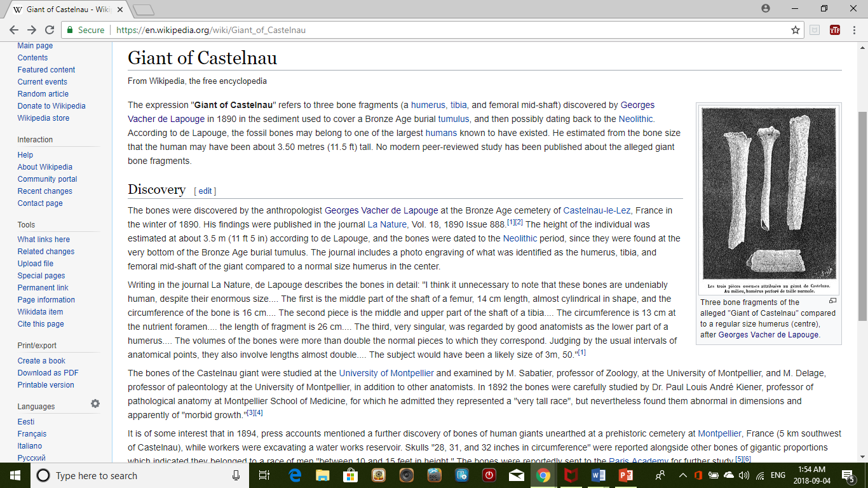The width and height of the screenshot is (868, 488).
Task: Open the Chrome three-dot menu
Action: [855, 30]
